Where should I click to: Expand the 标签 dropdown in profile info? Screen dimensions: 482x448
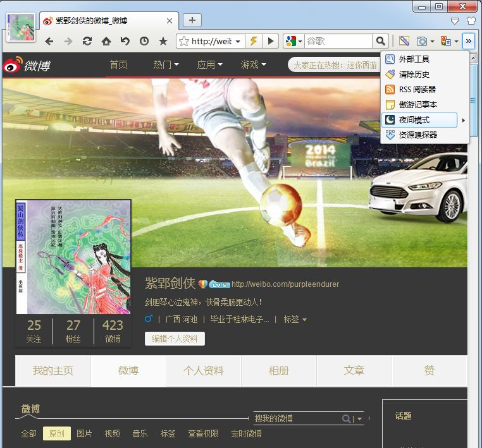pos(295,319)
